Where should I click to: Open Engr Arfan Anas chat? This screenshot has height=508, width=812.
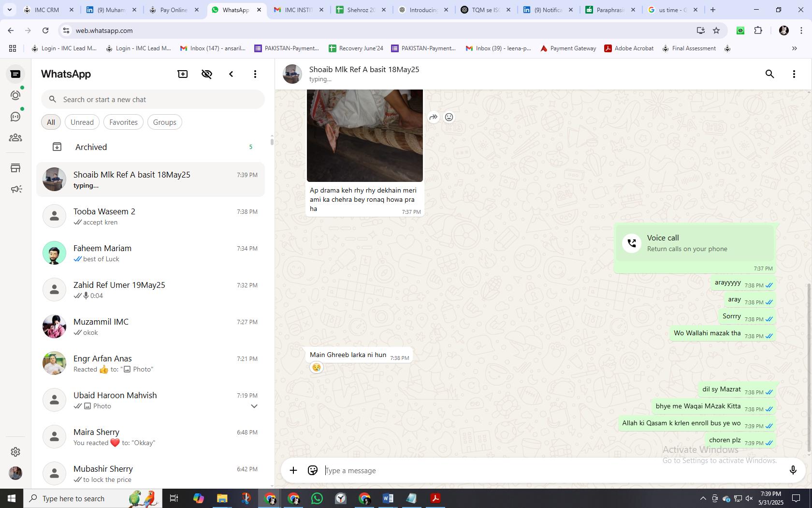coord(151,363)
